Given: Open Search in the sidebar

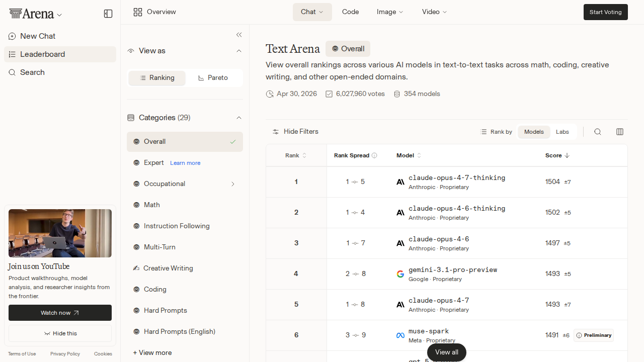Looking at the screenshot, I should pyautogui.click(x=60, y=72).
